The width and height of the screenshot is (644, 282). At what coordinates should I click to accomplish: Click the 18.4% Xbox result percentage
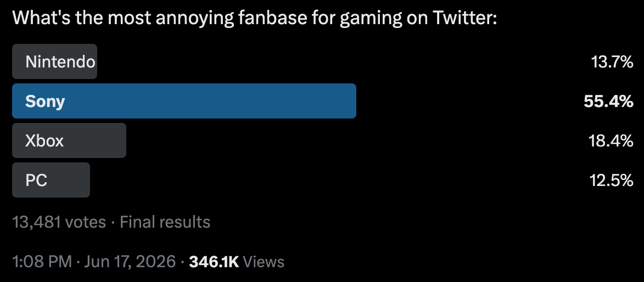click(x=611, y=141)
